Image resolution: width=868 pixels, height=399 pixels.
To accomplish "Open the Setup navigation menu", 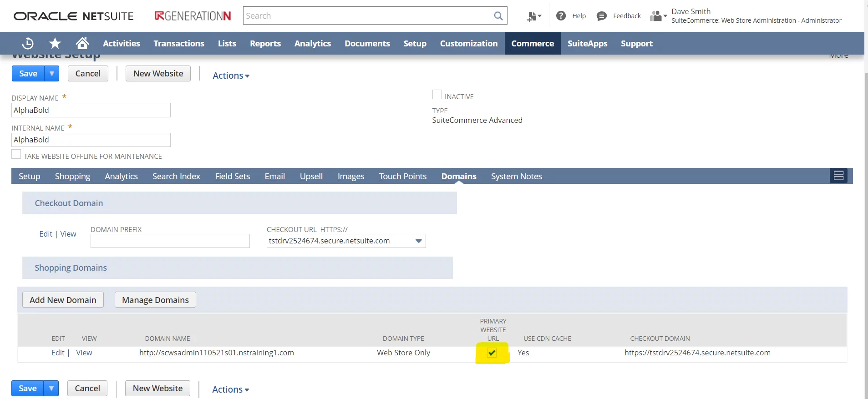I will click(415, 43).
